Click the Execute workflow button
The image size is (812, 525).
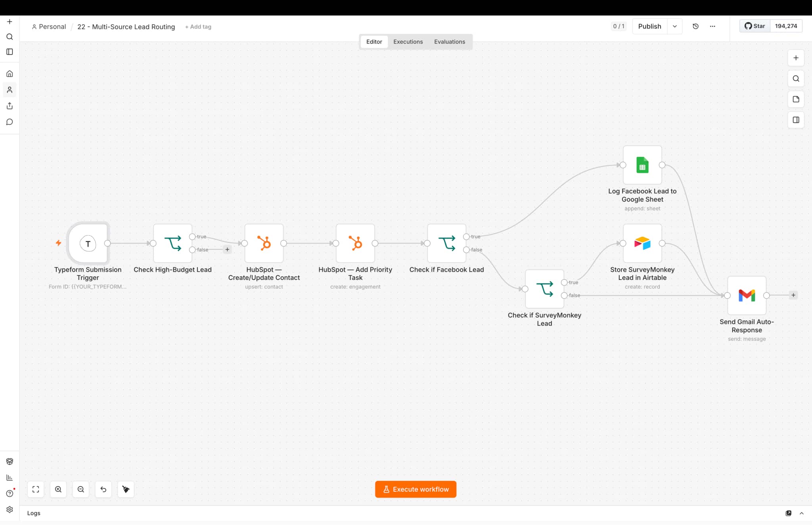click(x=416, y=489)
